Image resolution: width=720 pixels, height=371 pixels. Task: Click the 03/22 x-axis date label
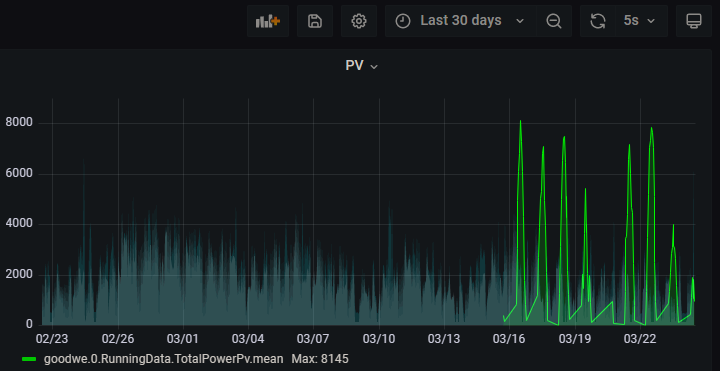(x=640, y=339)
